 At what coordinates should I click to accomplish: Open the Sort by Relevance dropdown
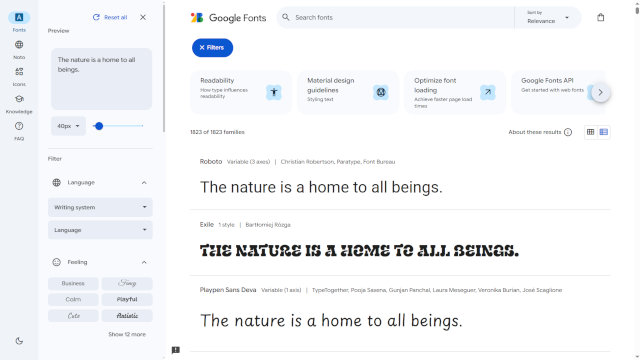tap(547, 18)
